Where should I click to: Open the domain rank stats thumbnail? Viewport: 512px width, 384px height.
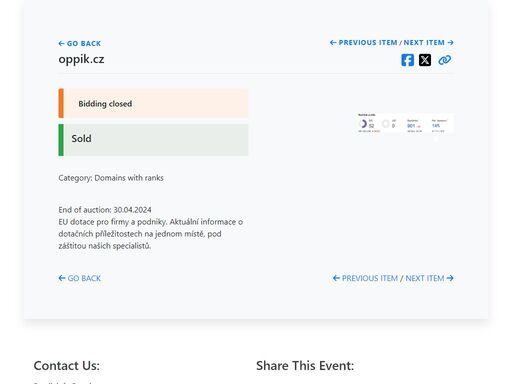click(405, 123)
